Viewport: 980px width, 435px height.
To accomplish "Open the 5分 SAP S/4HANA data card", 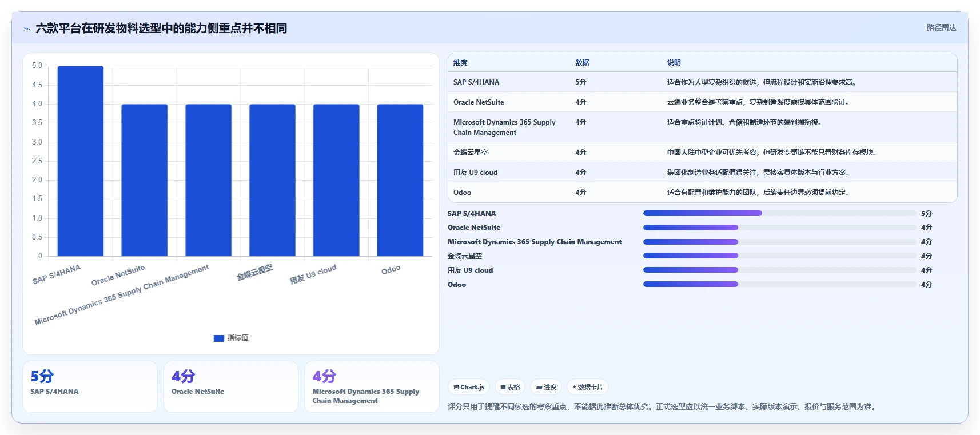I will tap(90, 386).
